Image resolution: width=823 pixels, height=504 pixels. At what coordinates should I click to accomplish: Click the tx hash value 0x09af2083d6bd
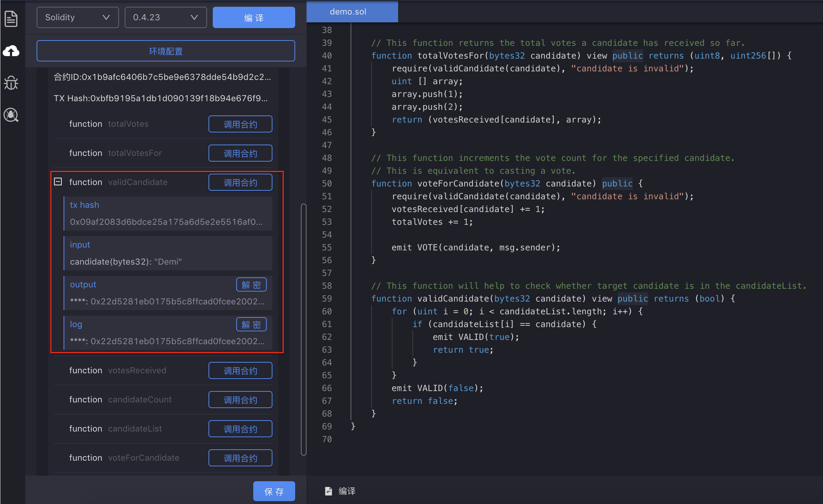tap(166, 222)
